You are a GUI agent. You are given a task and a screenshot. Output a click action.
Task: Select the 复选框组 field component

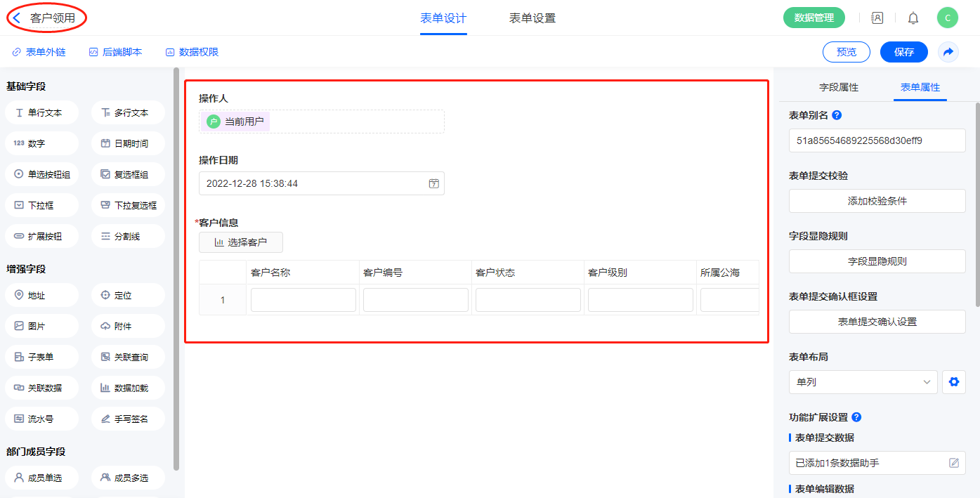(x=128, y=174)
